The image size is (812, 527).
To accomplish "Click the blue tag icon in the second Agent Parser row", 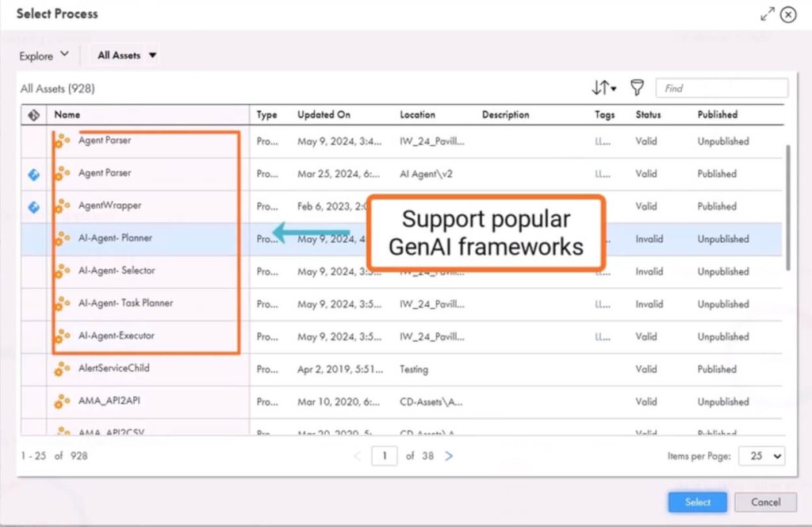I will click(33, 174).
